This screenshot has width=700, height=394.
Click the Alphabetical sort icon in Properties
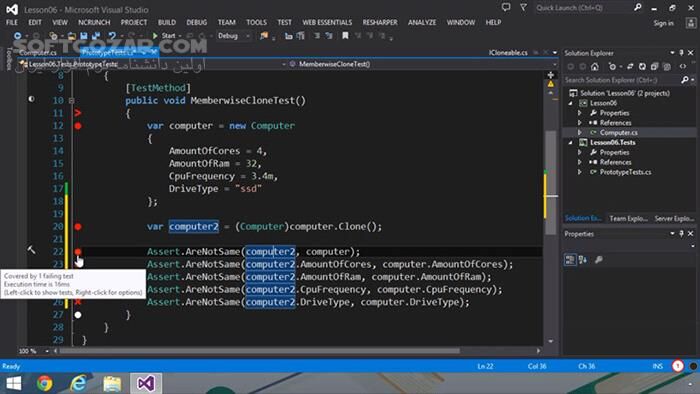(583, 260)
